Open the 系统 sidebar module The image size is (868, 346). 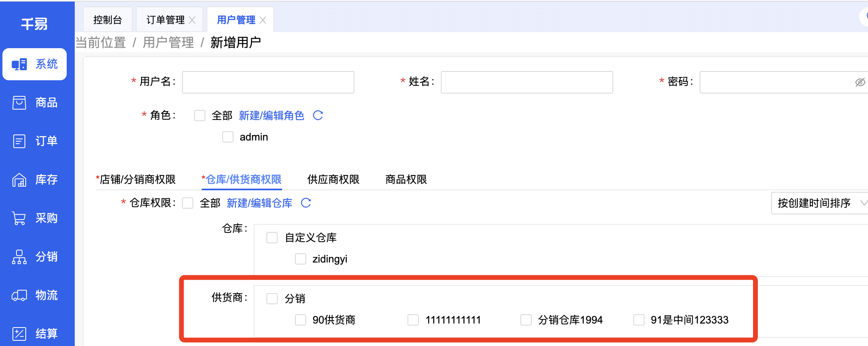(x=35, y=64)
